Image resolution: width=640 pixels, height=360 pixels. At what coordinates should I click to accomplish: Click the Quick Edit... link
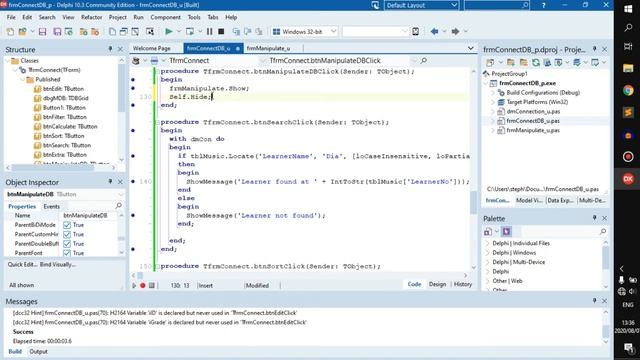(x=22, y=264)
